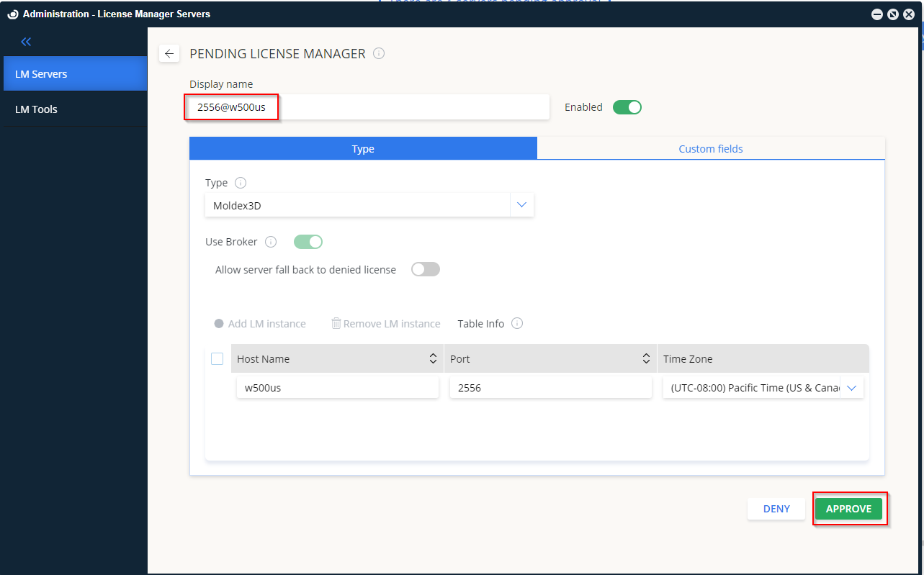Viewport: 924px width, 575px height.
Task: Click the DENY button
Action: tap(776, 508)
